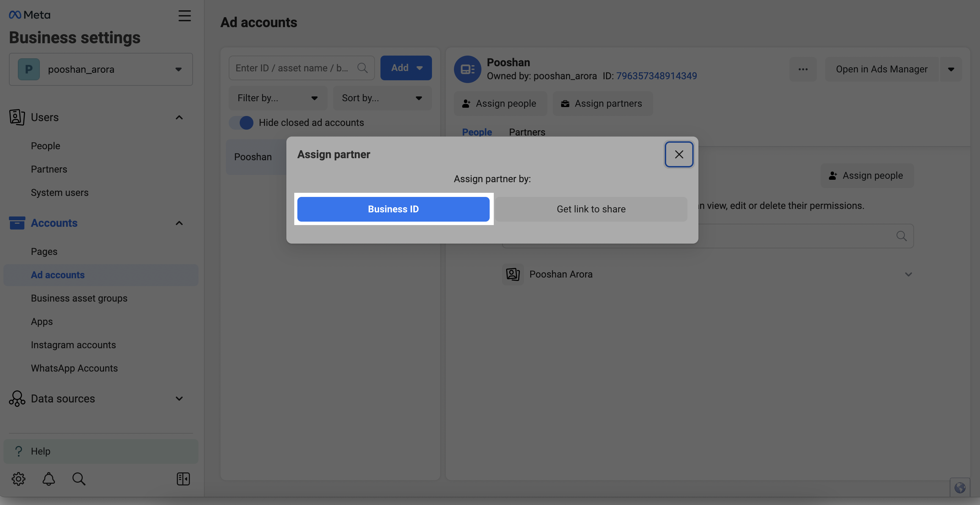
Task: Open the Ads Manager dropdown arrow
Action: [951, 69]
